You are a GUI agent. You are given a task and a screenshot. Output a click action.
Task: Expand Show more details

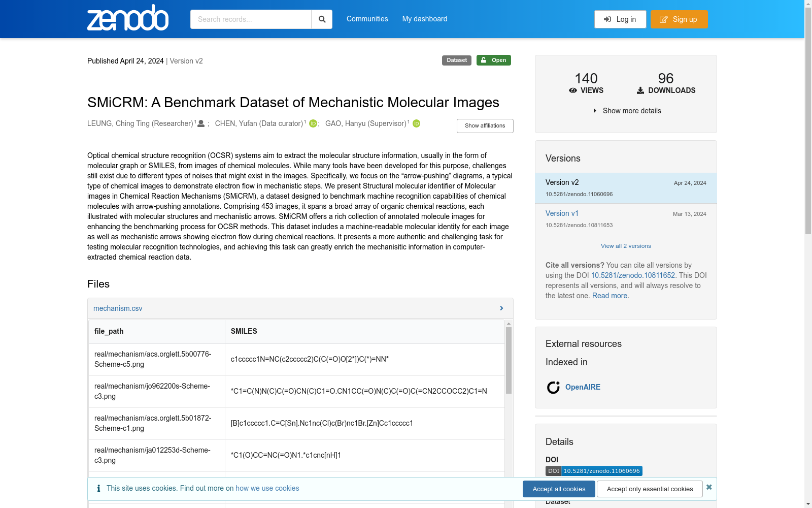pyautogui.click(x=627, y=111)
